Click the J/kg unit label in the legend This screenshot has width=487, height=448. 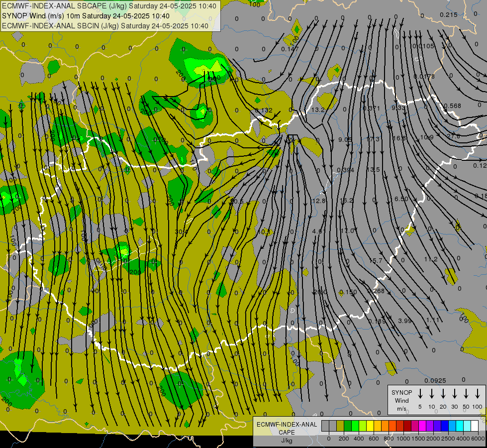click(287, 440)
